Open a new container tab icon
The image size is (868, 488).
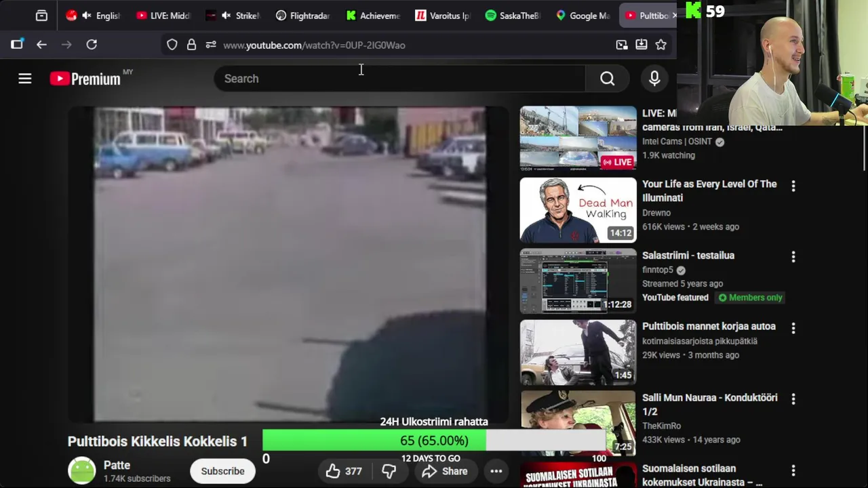(x=17, y=45)
